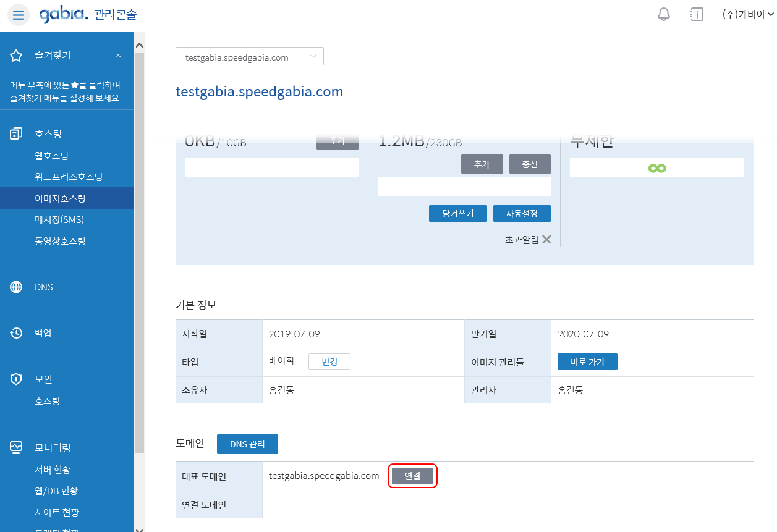Open the info notice icon in header
Viewport: 777px width, 532px height.
(697, 14)
